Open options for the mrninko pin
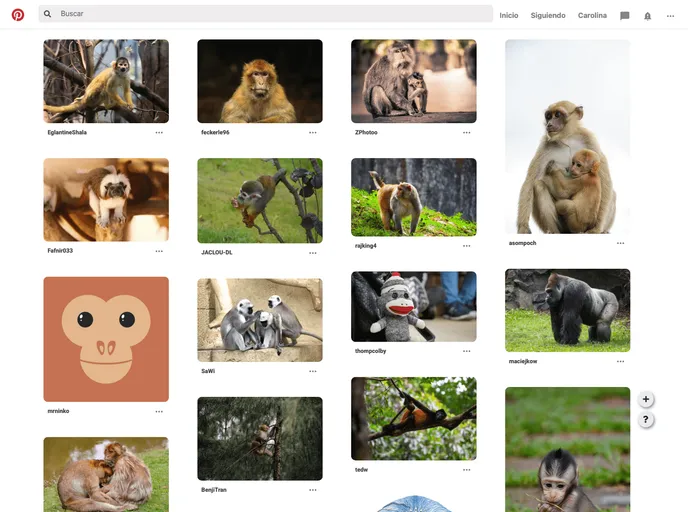This screenshot has width=688, height=512. point(159,412)
